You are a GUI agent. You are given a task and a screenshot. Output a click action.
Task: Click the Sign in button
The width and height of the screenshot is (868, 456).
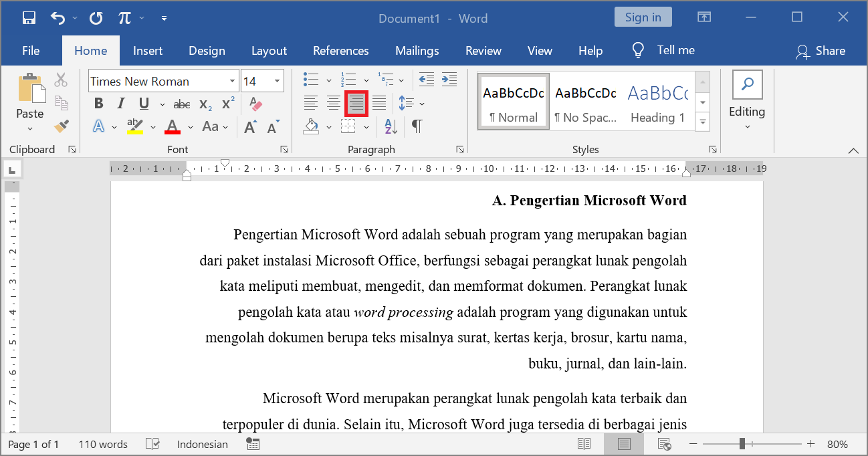coord(643,17)
